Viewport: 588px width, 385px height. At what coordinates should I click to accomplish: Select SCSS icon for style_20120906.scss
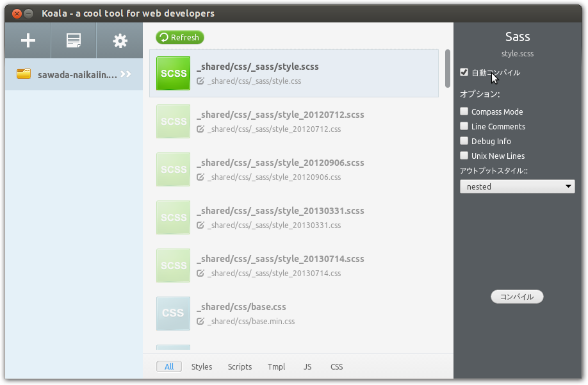[173, 169]
